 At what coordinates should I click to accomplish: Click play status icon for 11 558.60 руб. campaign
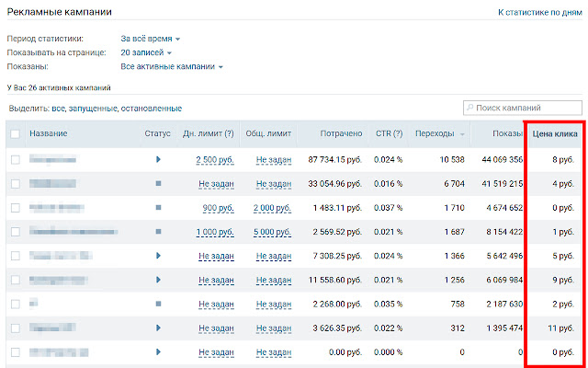(158, 280)
